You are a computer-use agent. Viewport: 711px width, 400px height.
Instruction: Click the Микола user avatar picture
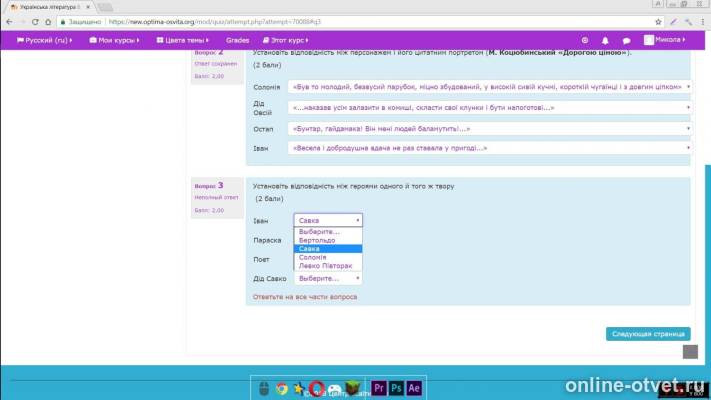pyautogui.click(x=649, y=40)
